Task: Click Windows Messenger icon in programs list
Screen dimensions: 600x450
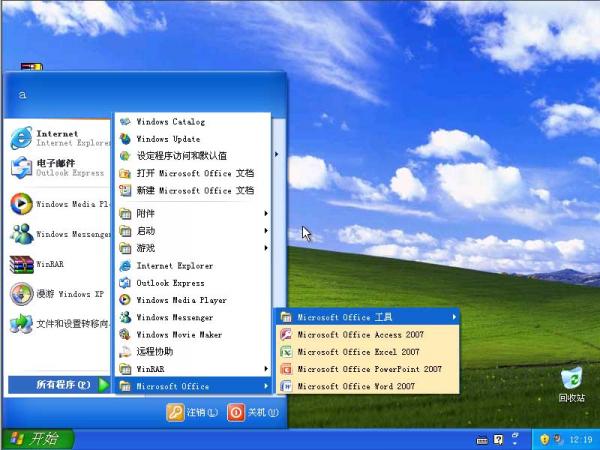Action: point(125,317)
